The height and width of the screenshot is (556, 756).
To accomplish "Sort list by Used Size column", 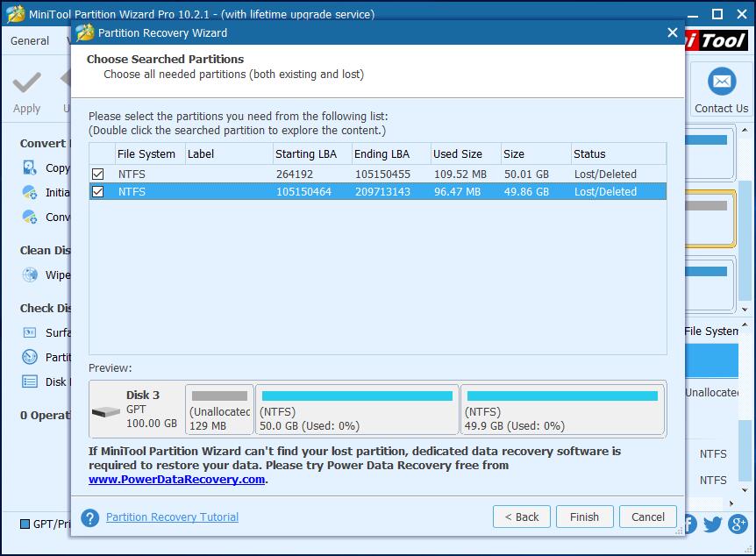I will 457,154.
